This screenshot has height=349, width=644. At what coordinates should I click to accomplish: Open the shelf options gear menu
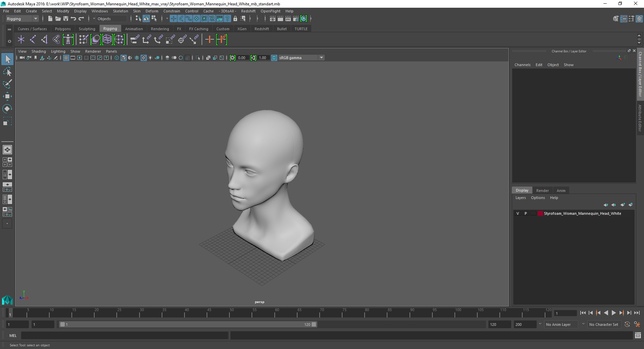(x=9, y=41)
